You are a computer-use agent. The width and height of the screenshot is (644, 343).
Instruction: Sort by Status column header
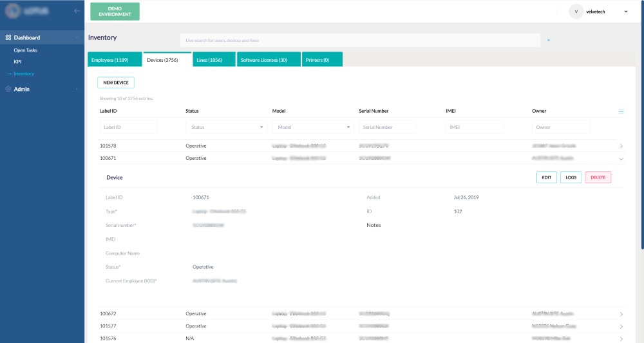[x=192, y=111]
